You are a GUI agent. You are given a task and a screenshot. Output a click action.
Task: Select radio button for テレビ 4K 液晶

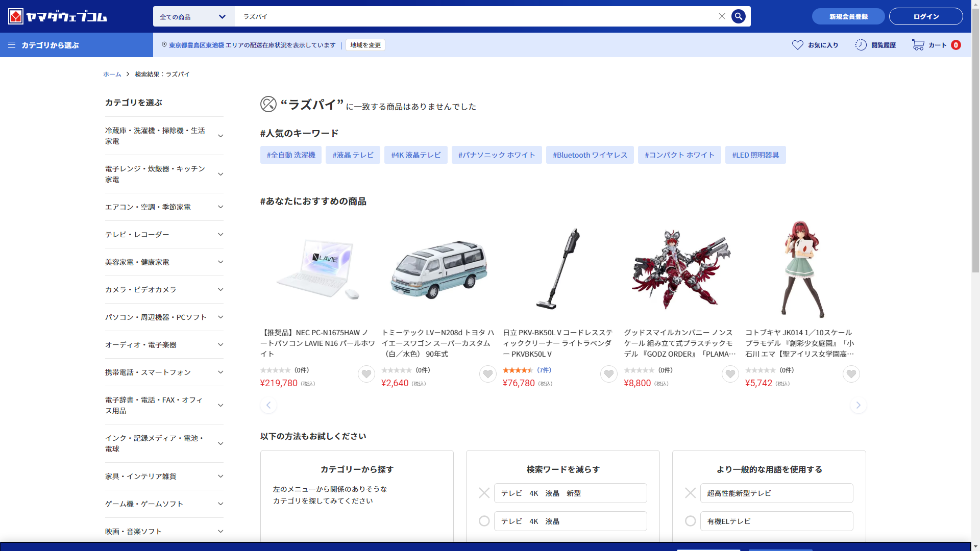(484, 521)
